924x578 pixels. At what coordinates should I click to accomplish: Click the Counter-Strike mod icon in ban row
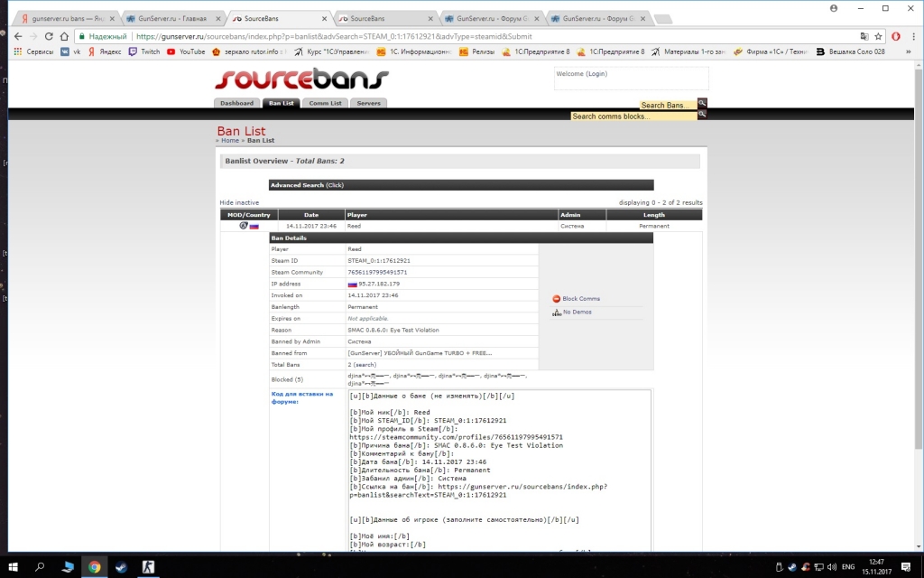click(x=244, y=226)
